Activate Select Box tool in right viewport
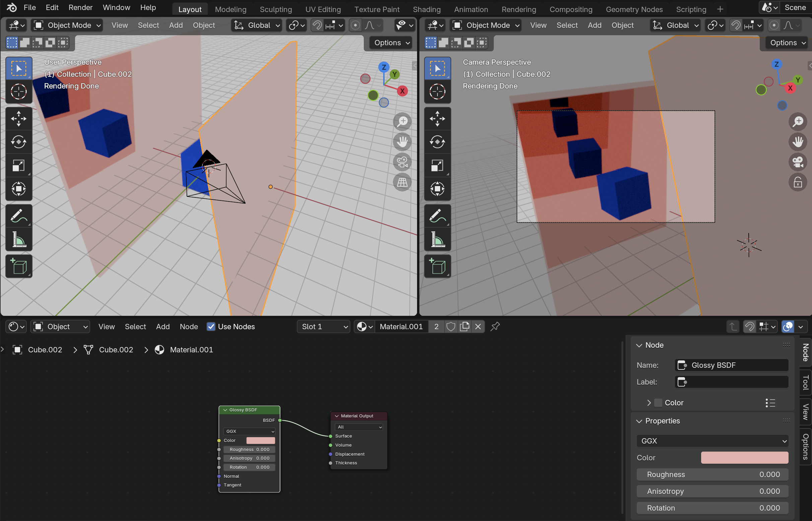 pos(437,68)
